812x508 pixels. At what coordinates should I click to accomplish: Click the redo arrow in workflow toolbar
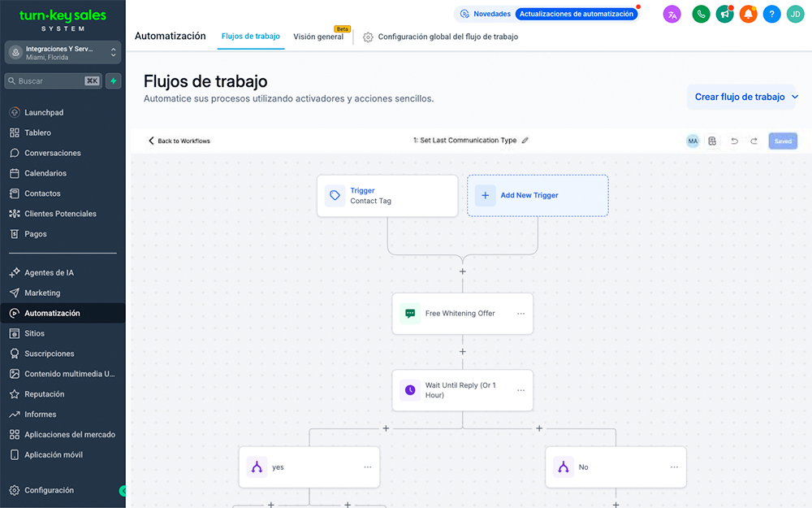[754, 141]
